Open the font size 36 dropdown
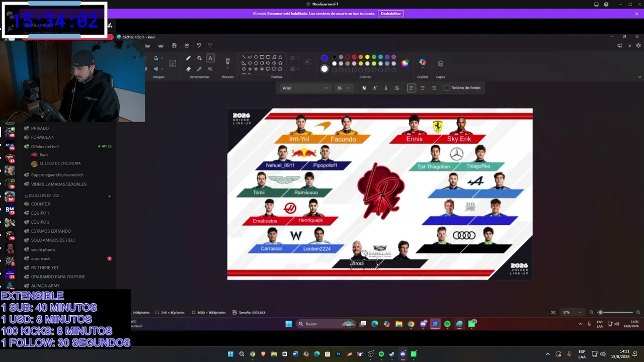The image size is (644, 362). 344,88
